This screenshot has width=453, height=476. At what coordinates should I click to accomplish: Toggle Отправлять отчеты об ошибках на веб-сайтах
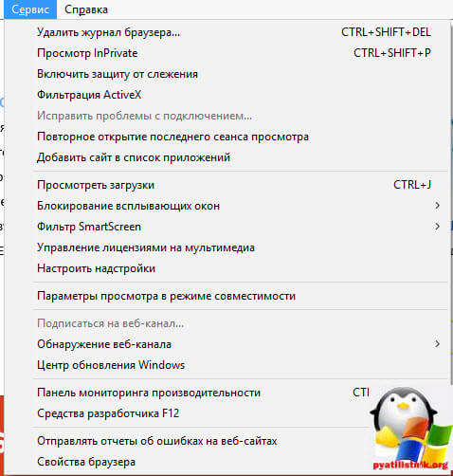click(x=157, y=441)
